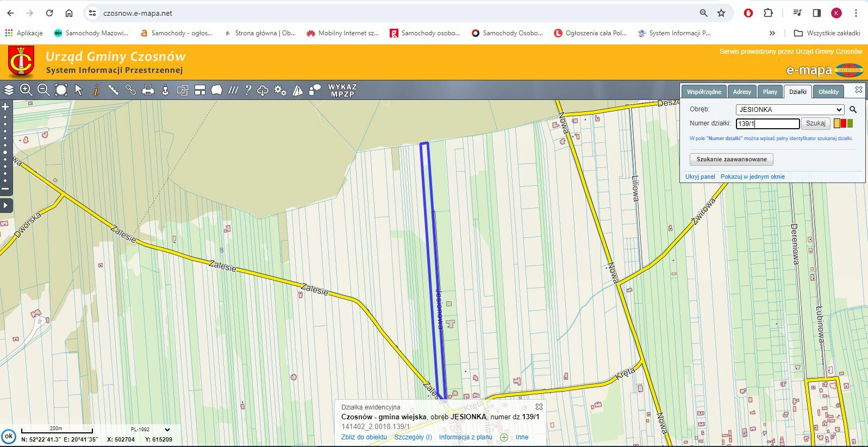Select the ruler measurement tool
Screen dimensions: 868x447
tap(113, 90)
